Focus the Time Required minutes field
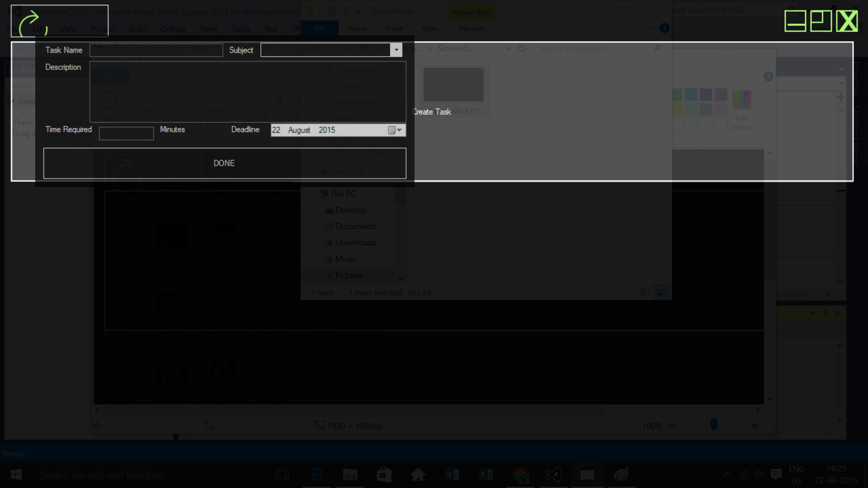 pyautogui.click(x=126, y=133)
